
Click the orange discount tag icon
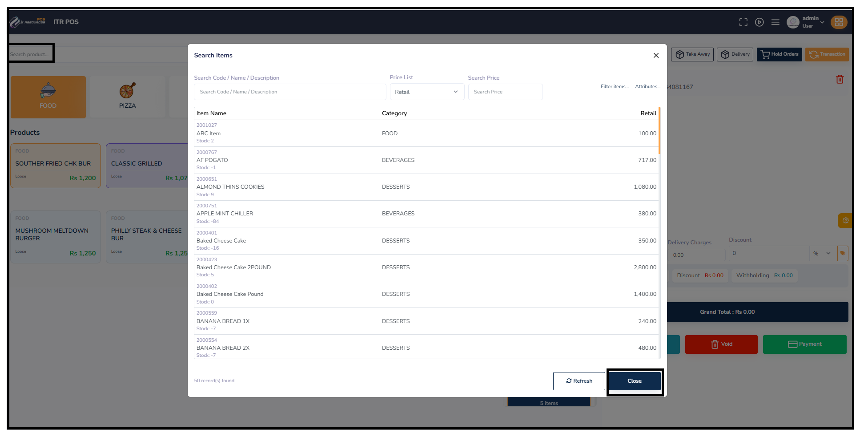coord(843,253)
